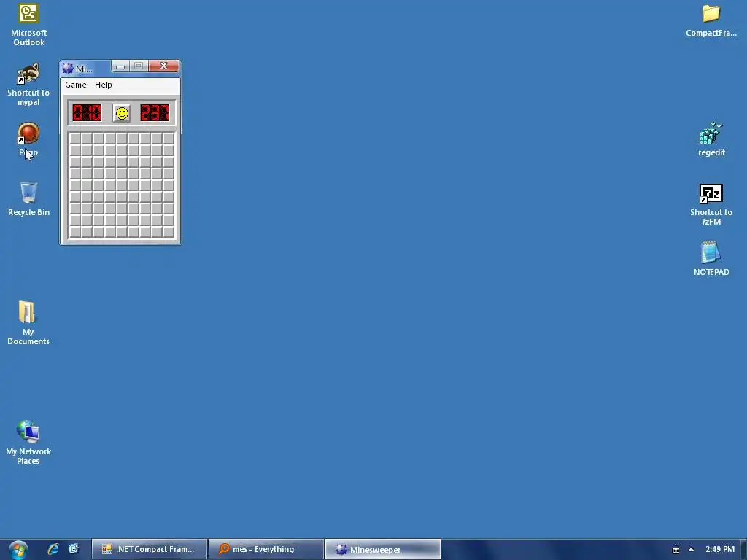Image resolution: width=747 pixels, height=560 pixels.
Task: Select the My Documents folder icon
Action: (28, 323)
